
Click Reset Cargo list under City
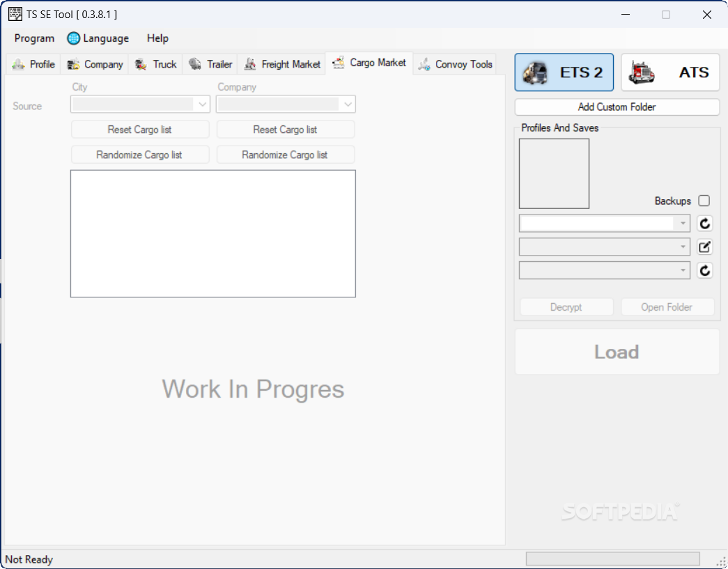coord(140,130)
